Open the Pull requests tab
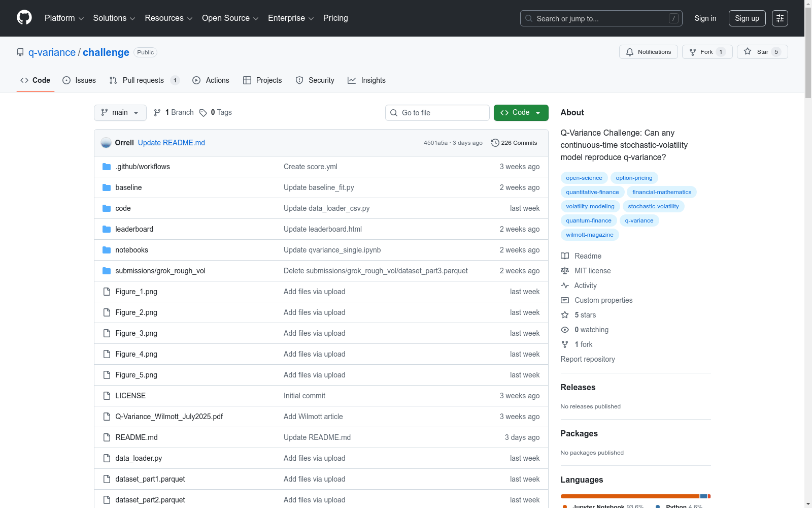 (x=145, y=80)
